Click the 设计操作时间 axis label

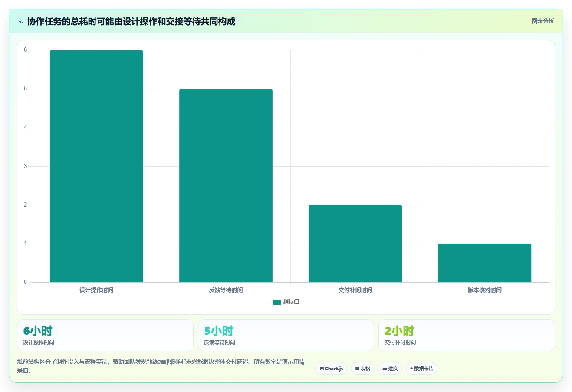[96, 290]
